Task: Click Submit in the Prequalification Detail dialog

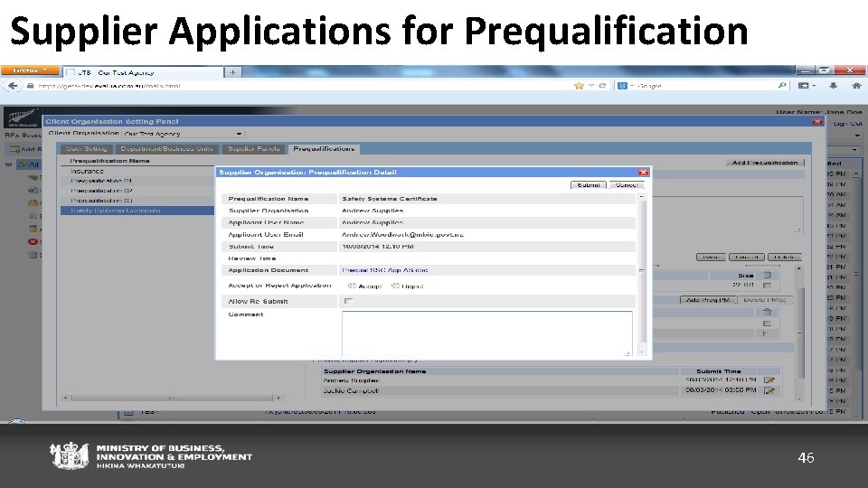Action: pyautogui.click(x=588, y=184)
